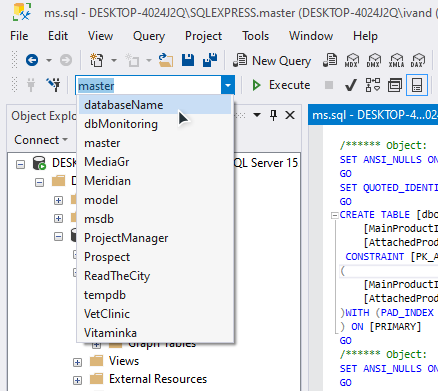Parse the query with the checkmark icon
This screenshot has height=391, width=438.
[x=351, y=85]
